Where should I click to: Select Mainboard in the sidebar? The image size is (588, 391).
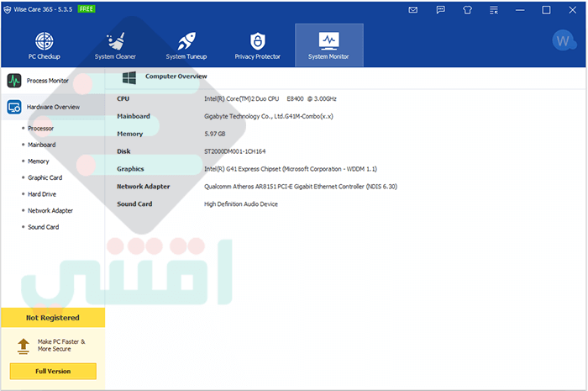click(42, 145)
